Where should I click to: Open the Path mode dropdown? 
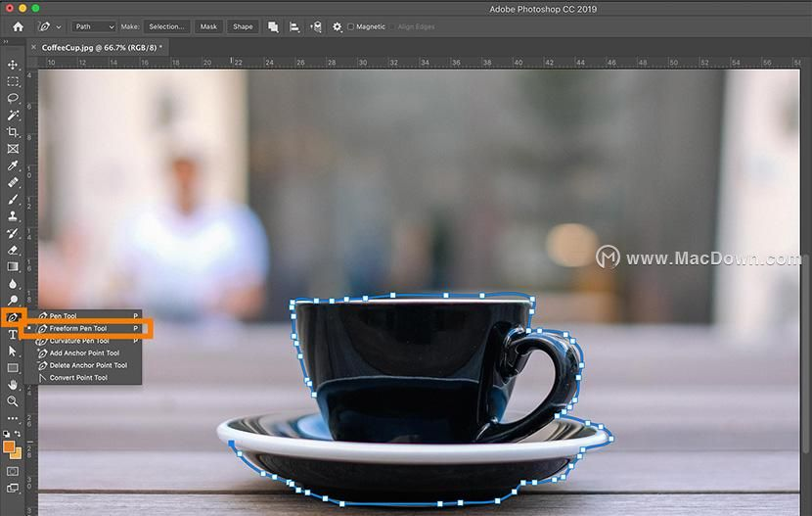click(x=93, y=26)
